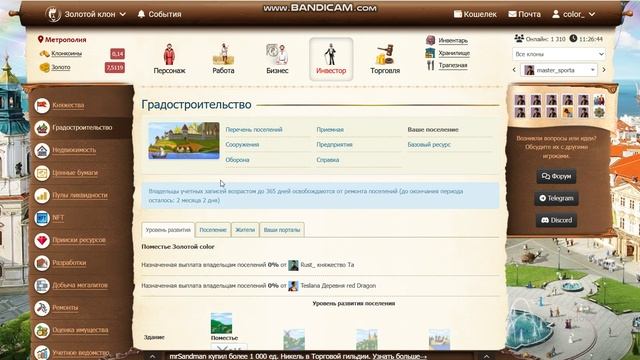Click the settlement castle thumbnail

pos(184,140)
